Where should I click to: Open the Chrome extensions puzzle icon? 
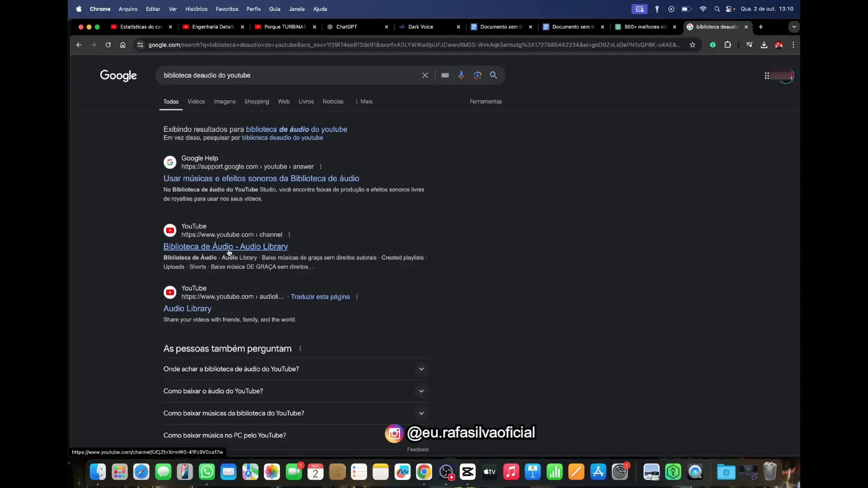pos(727,45)
